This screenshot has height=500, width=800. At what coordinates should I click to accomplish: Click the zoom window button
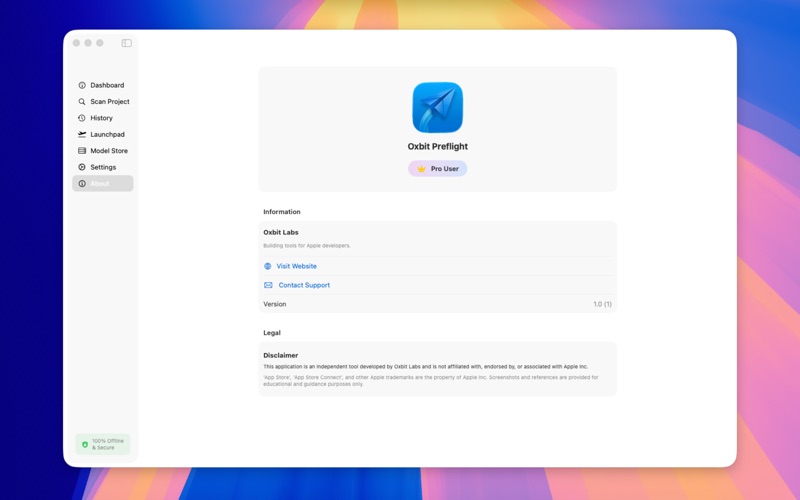100,43
